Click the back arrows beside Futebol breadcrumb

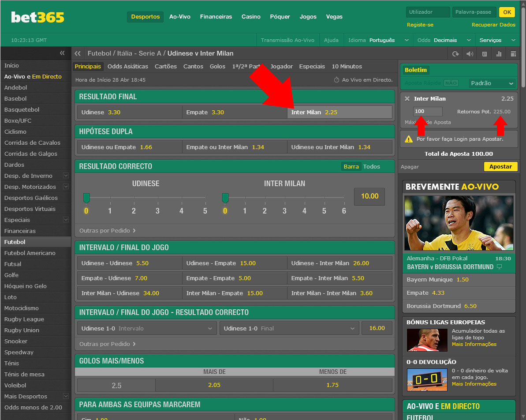tap(78, 53)
